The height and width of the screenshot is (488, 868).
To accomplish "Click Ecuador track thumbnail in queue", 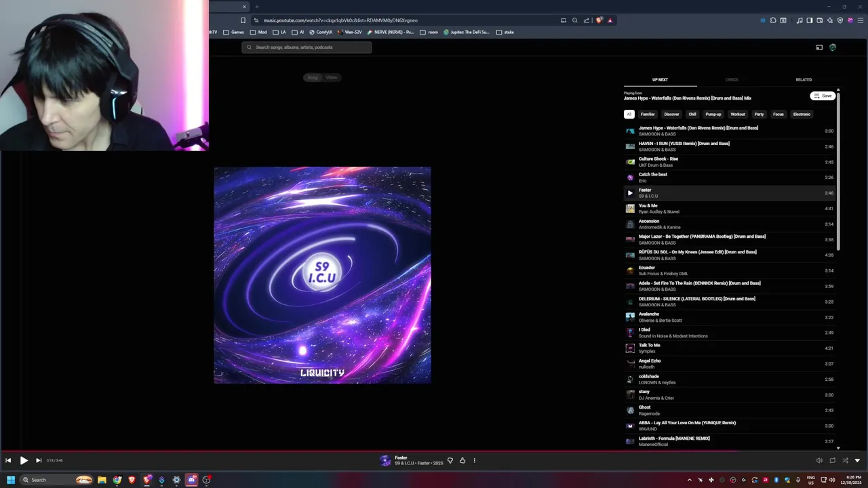I will pyautogui.click(x=630, y=270).
